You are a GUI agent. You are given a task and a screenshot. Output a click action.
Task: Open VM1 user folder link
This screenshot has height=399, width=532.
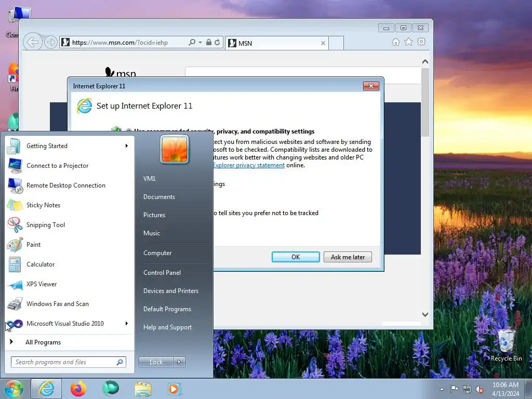[149, 179]
